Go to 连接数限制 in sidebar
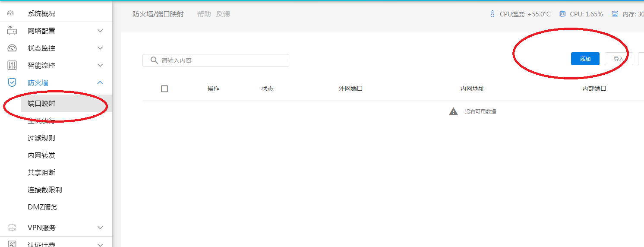The image size is (644, 247). coord(45,190)
